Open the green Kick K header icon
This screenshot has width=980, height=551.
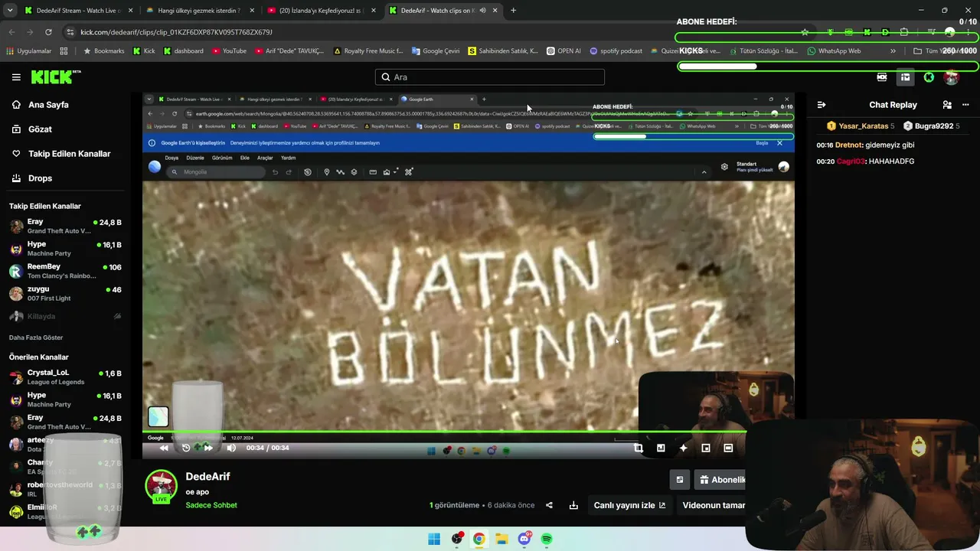coord(929,77)
